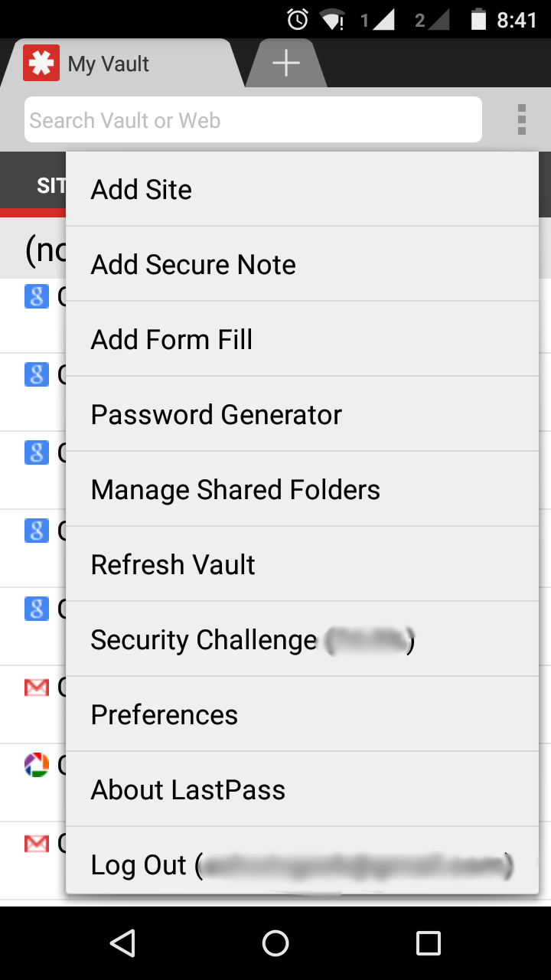Open a new tab with plus icon
The image size is (551, 980).
tap(286, 63)
